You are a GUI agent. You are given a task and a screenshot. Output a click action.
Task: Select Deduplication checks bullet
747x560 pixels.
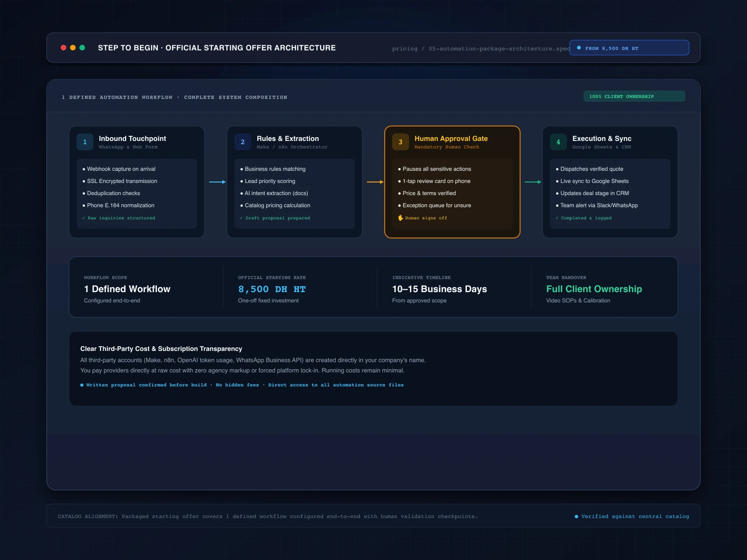pyautogui.click(x=111, y=193)
